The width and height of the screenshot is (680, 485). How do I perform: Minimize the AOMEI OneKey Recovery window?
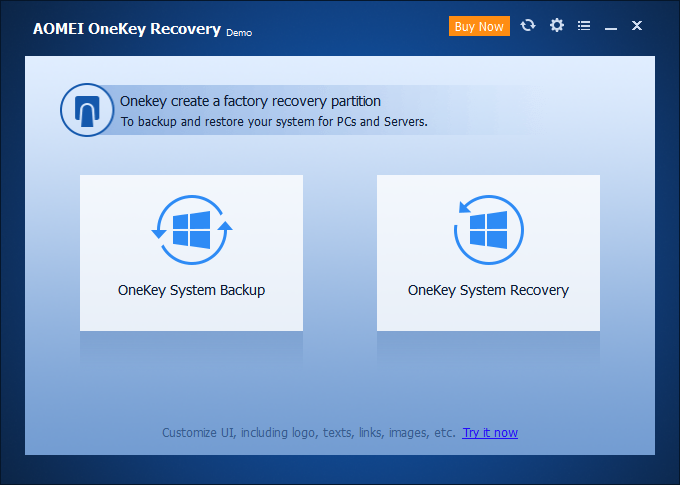(x=611, y=29)
